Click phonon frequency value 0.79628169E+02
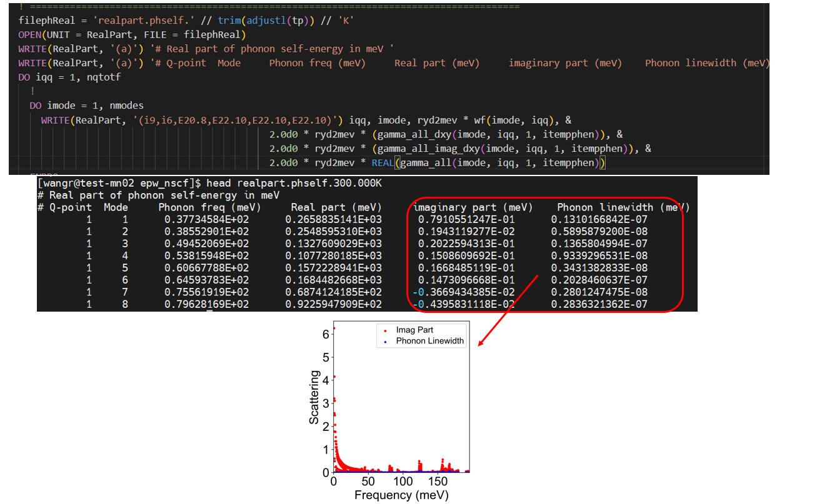This screenshot has height=504, width=817. pos(207,305)
